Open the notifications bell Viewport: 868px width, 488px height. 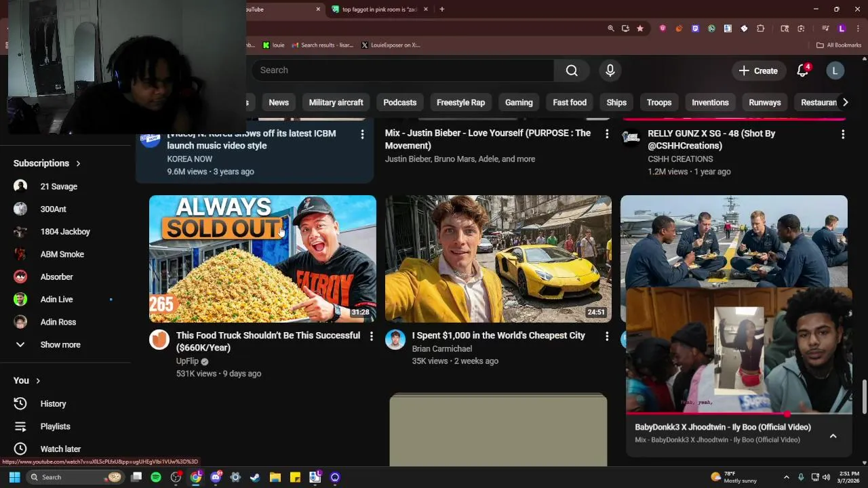[803, 70]
